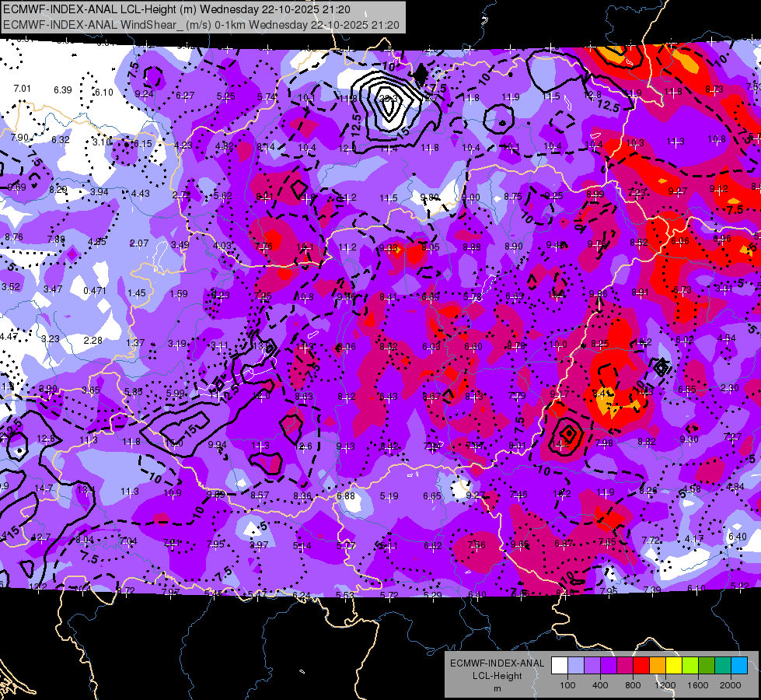Click the 6.39 wind shear value
Screen dimensions: 761x700
[63, 90]
